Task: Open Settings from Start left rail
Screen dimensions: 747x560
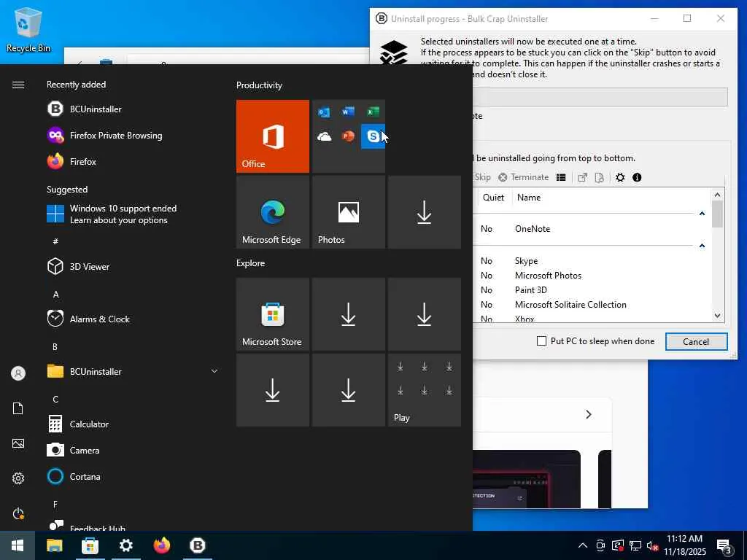Action: (18, 478)
